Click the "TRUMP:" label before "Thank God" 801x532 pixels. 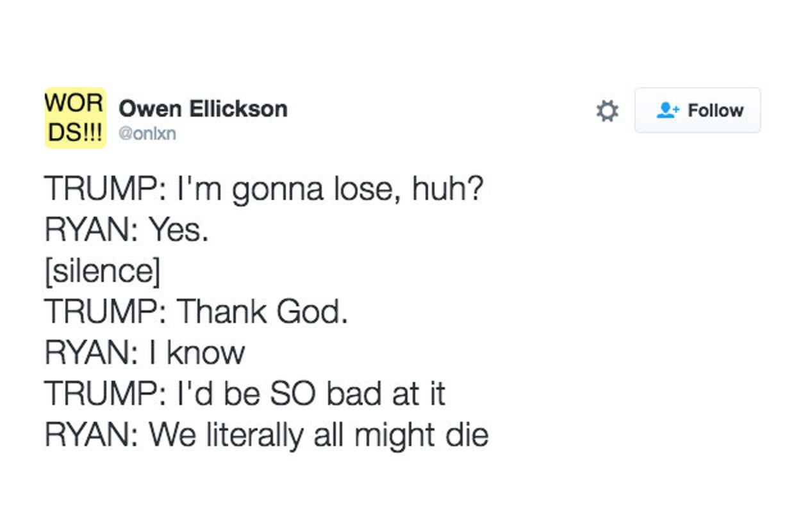[105, 312]
